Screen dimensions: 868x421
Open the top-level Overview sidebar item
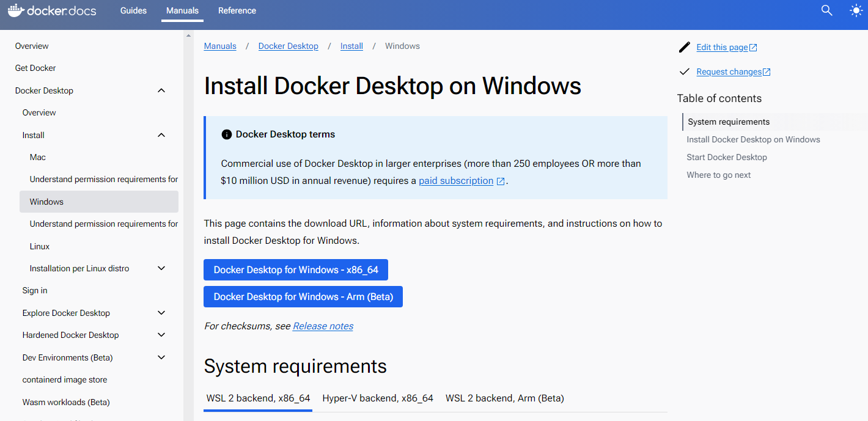pos(32,46)
